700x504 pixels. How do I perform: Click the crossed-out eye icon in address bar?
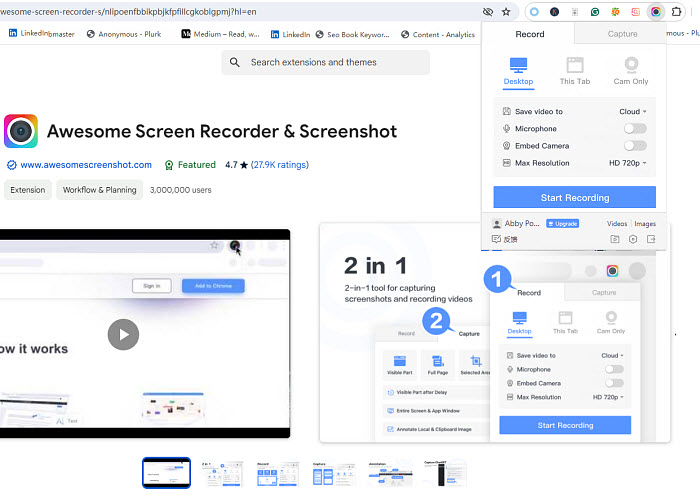(488, 12)
